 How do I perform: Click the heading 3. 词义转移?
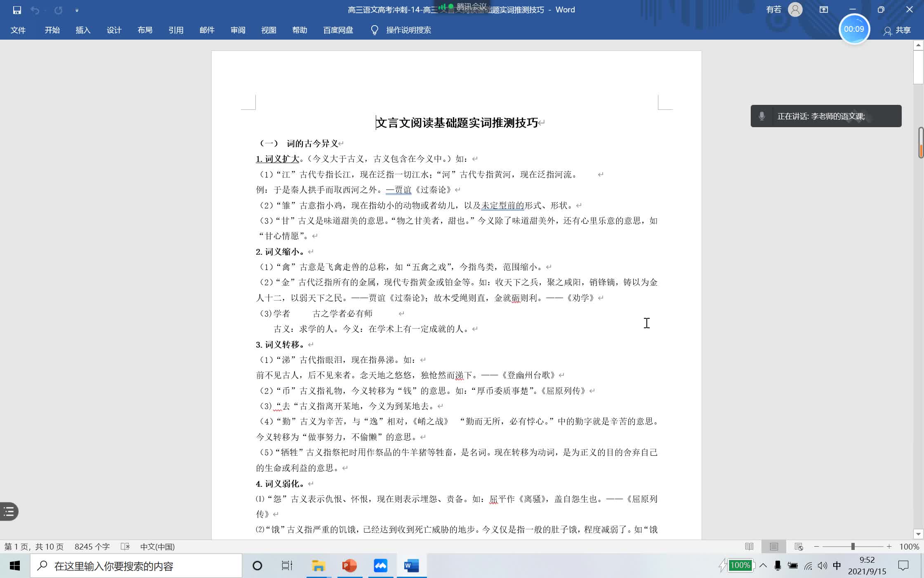(x=280, y=344)
